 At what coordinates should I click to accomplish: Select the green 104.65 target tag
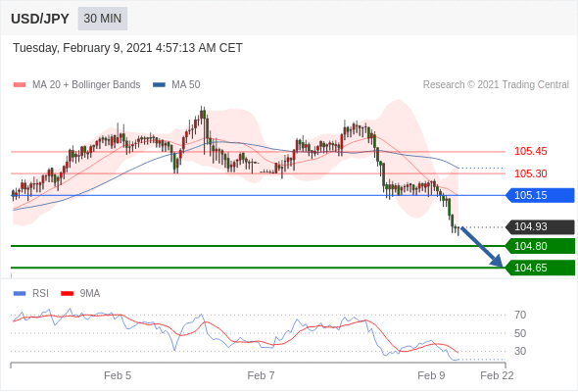point(540,268)
